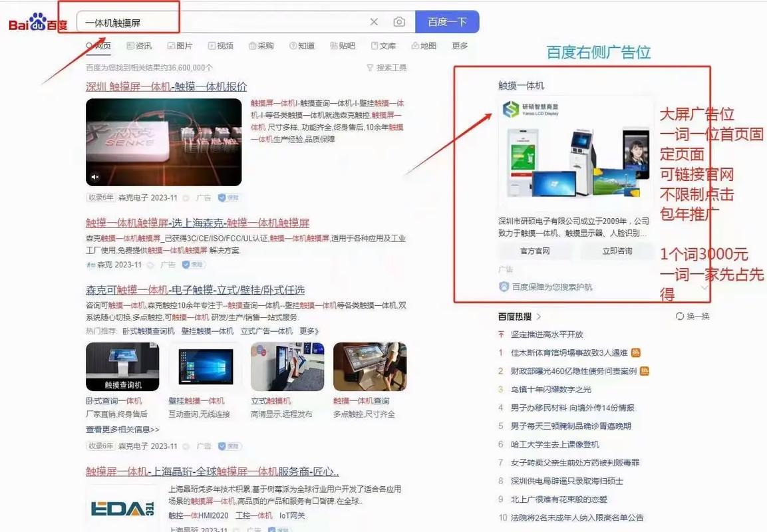
Task: Switch to the 采购 tab
Action: tap(261, 45)
